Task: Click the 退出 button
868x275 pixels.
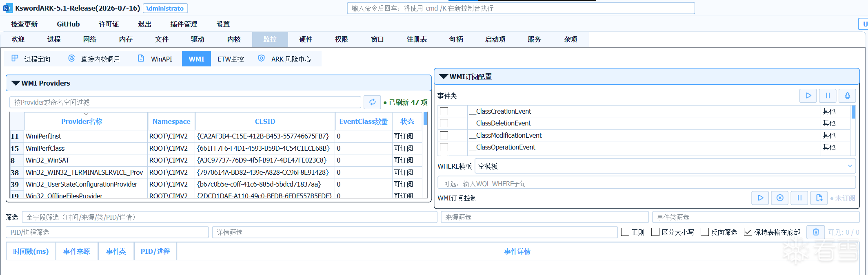Action: pyautogui.click(x=144, y=24)
